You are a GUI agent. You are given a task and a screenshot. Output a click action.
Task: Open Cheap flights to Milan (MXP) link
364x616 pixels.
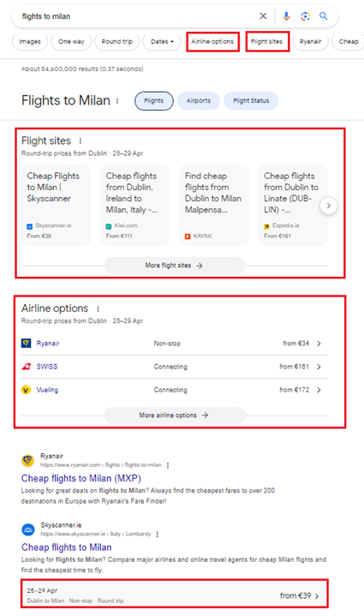81,478
